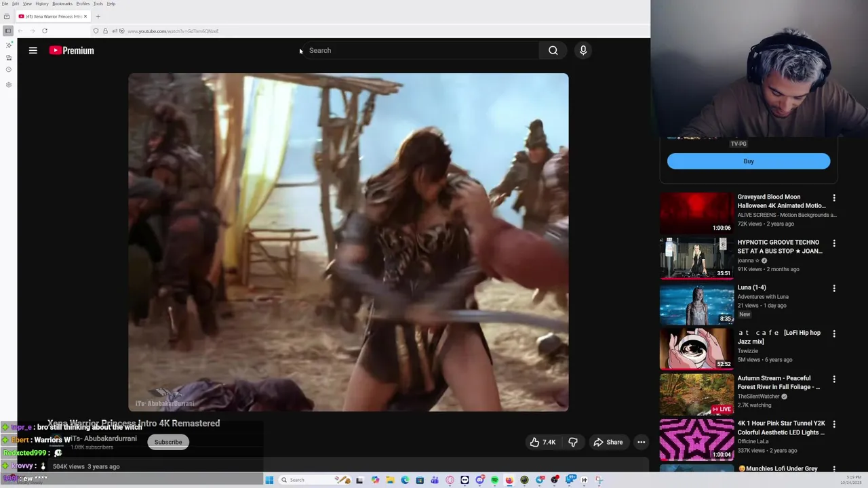Open the Firefox View button left of tabs

coord(7,16)
